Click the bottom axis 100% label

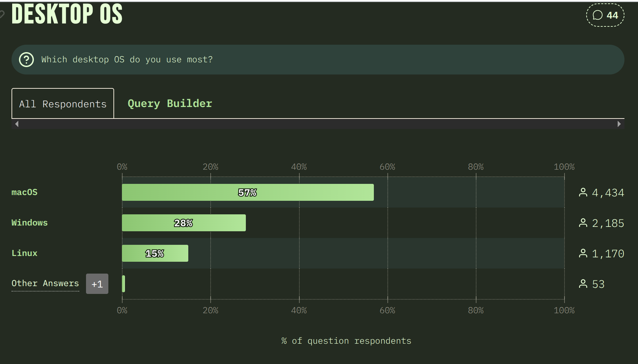tap(564, 310)
